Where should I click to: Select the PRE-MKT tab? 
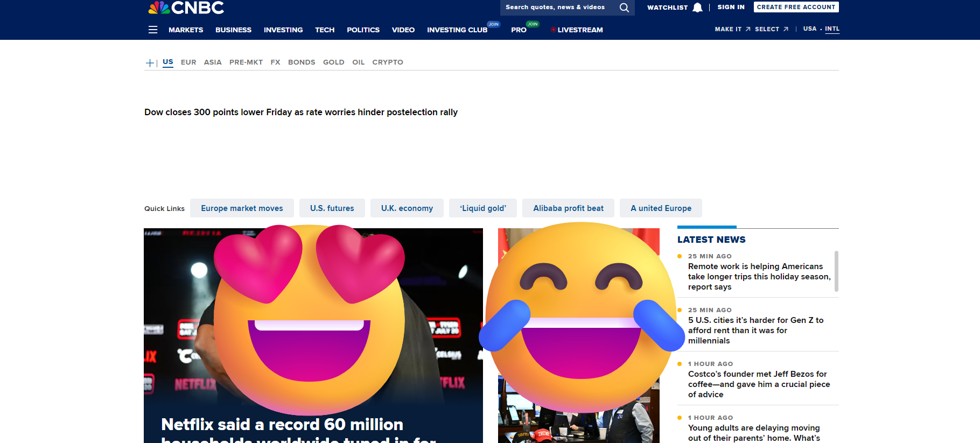[x=246, y=62]
